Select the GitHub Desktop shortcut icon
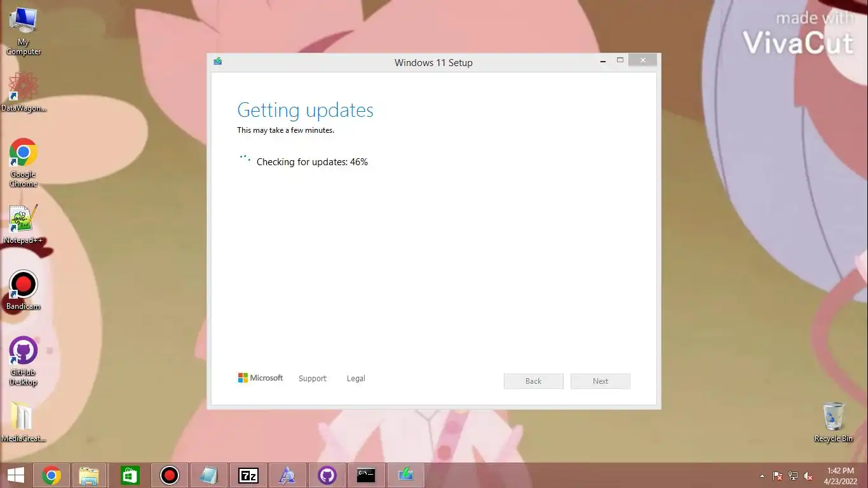868x488 pixels. pyautogui.click(x=24, y=361)
